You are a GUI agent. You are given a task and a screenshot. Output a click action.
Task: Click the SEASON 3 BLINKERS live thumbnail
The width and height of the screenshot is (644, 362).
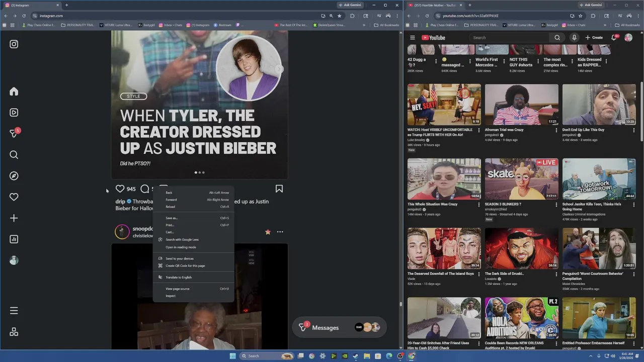[521, 179]
